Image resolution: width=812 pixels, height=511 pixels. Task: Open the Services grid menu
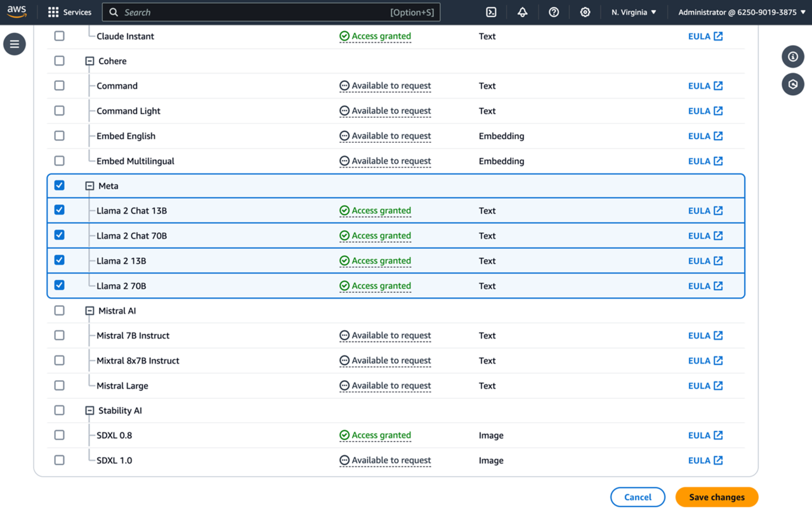click(x=53, y=12)
